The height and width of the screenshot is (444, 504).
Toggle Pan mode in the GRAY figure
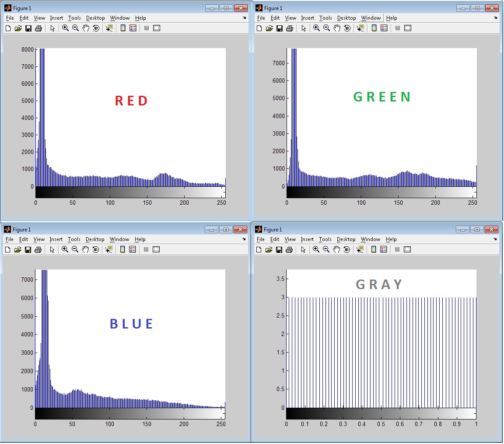(336, 249)
